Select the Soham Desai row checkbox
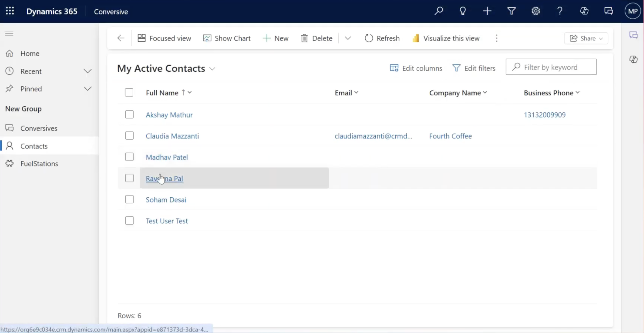This screenshot has height=333, width=644. point(129,199)
